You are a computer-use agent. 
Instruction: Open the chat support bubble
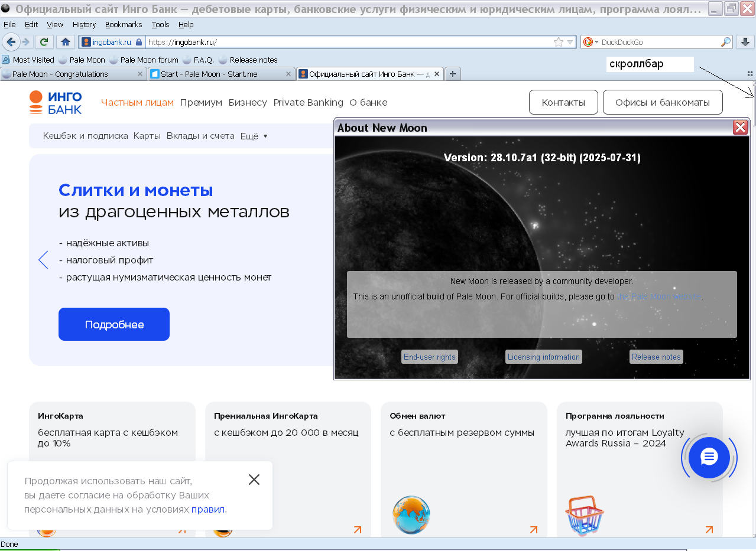[x=709, y=458]
